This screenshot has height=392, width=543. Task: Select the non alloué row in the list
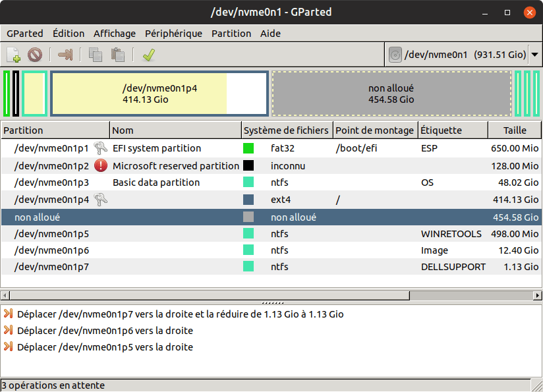coord(271,217)
